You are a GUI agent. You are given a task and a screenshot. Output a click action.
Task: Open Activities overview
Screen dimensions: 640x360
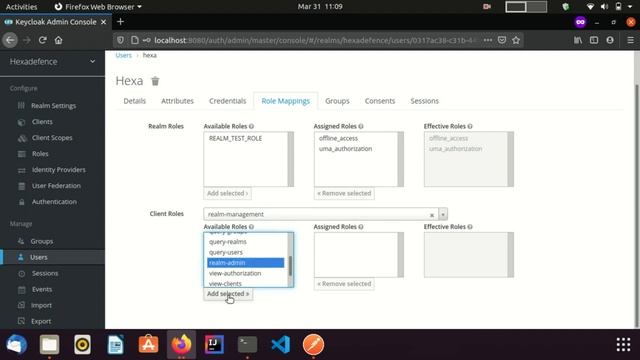(x=21, y=7)
